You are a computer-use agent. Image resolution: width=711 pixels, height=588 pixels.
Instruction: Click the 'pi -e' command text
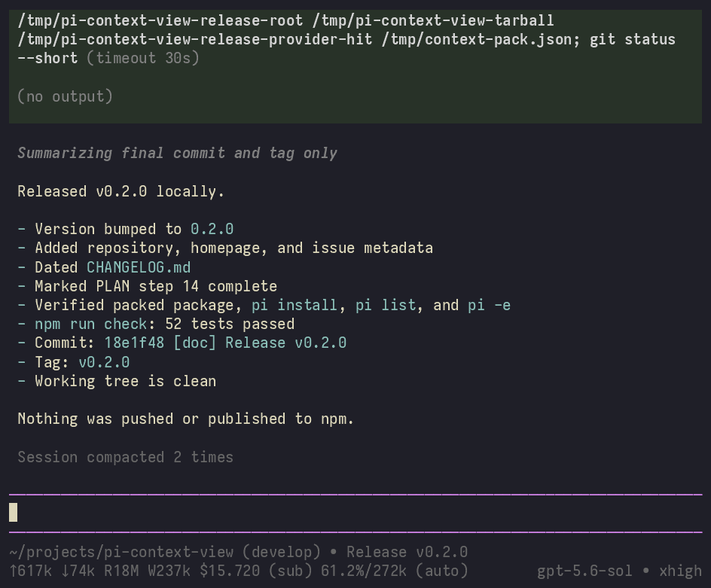pyautogui.click(x=490, y=305)
